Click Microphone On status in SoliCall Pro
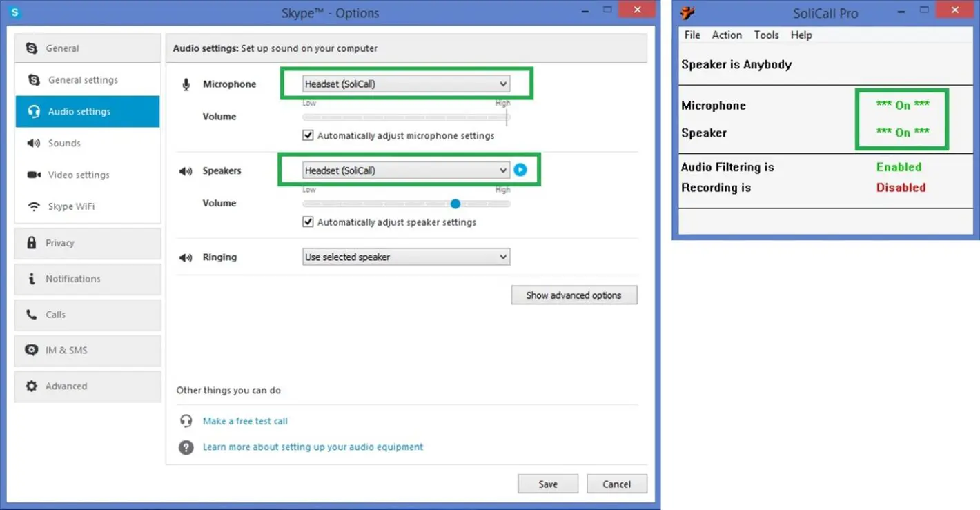Image resolution: width=980 pixels, height=510 pixels. click(903, 106)
